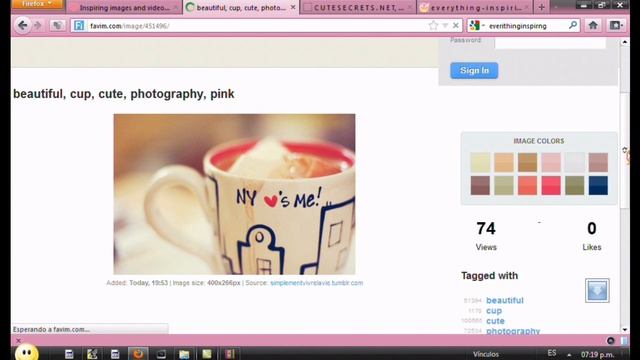Pick the pale yellow image color swatch
Image resolution: width=640 pixels, height=360 pixels.
tap(480, 162)
